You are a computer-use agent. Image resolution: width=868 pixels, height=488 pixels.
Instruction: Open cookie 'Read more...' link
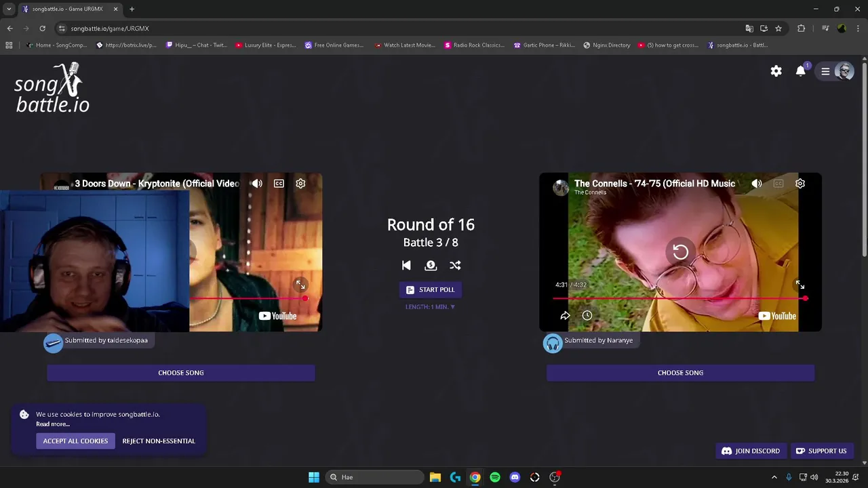[x=53, y=424]
